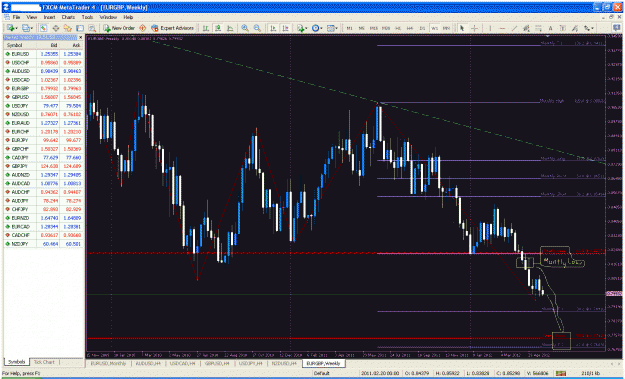Open the Indicators list dropdown
Screen dimensions: 625x379
point(301,28)
